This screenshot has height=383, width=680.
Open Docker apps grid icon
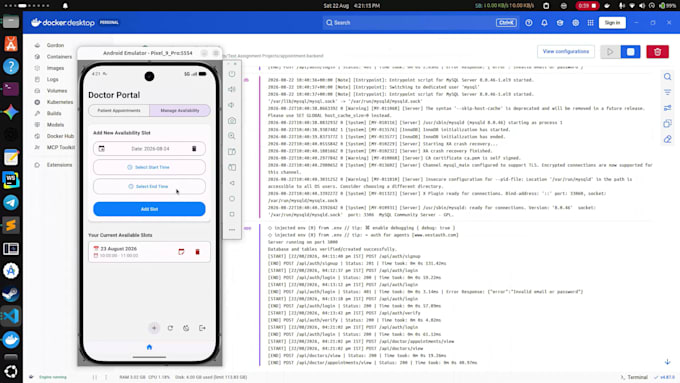point(590,23)
